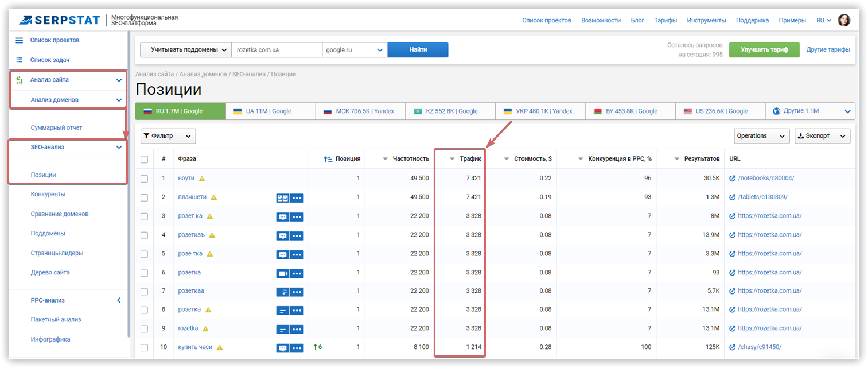Click the warning triangle next to ноути
The height and width of the screenshot is (368, 868).
coord(202,179)
